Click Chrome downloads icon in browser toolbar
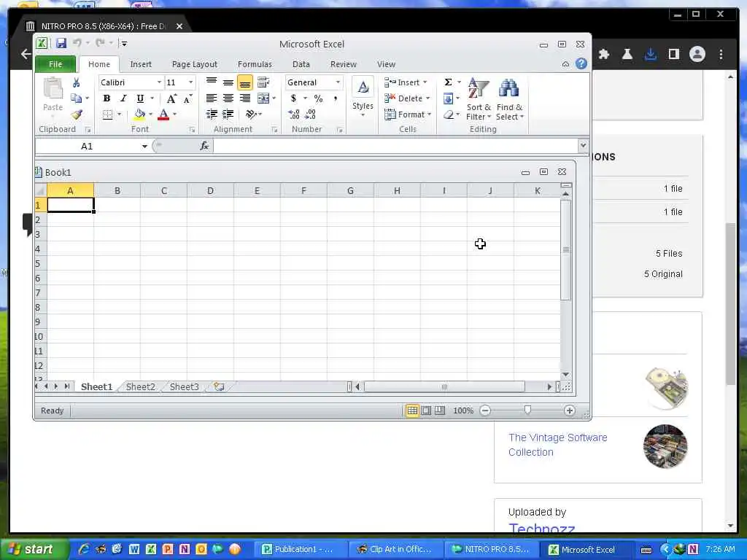The height and width of the screenshot is (560, 747). click(x=650, y=54)
